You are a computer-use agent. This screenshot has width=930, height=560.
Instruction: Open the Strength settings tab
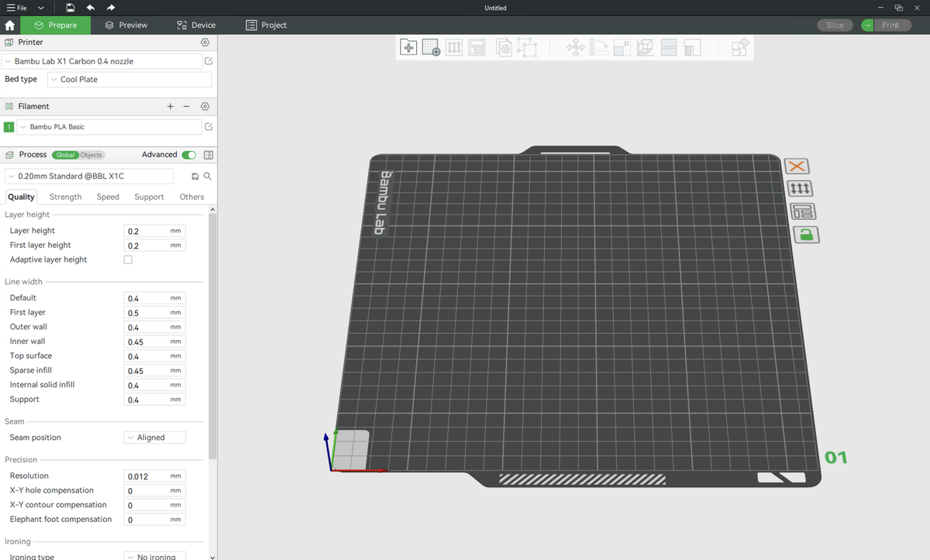[x=66, y=197]
